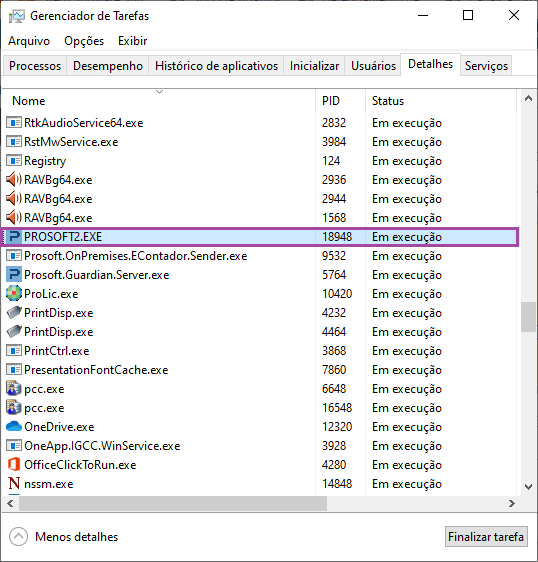Click the OneDrive.exe cloud icon

point(14,427)
